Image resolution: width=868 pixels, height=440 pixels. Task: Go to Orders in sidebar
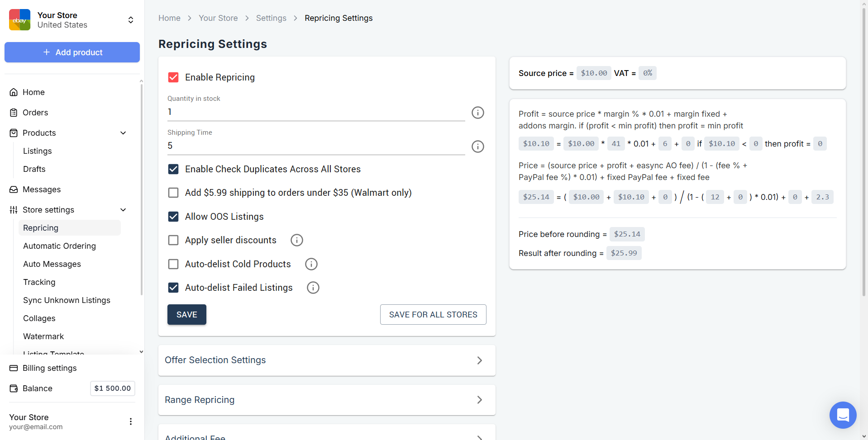(x=35, y=113)
